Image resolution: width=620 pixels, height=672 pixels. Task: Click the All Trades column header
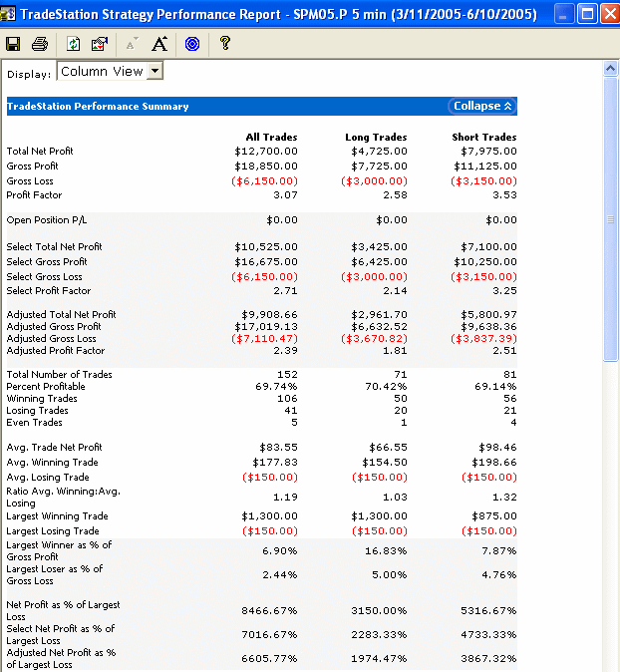pos(272,138)
